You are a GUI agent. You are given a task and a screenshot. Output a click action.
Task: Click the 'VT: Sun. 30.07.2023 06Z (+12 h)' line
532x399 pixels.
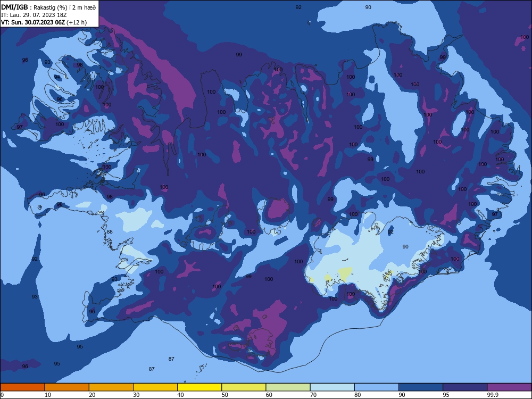44,22
